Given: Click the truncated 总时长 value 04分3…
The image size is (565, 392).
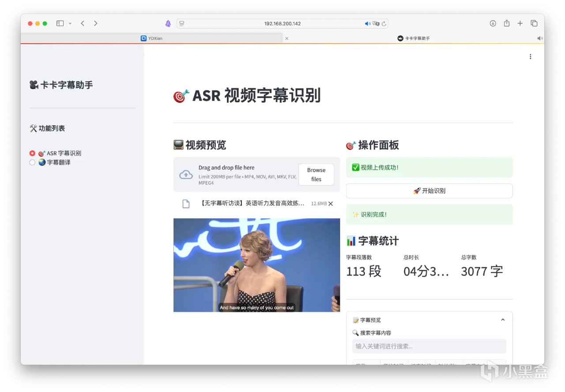Looking at the screenshot, I should tap(426, 271).
